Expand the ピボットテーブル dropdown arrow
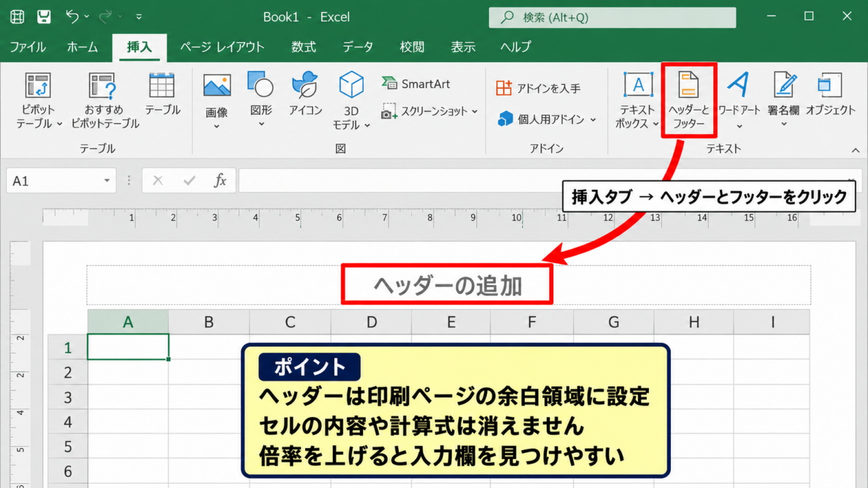 (x=59, y=124)
